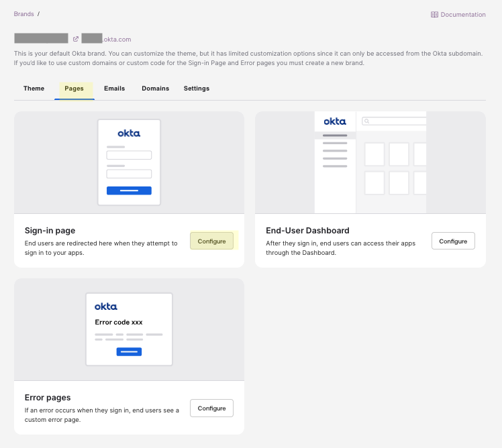
Task: Click the Sign-in page heading
Action: (x=50, y=231)
